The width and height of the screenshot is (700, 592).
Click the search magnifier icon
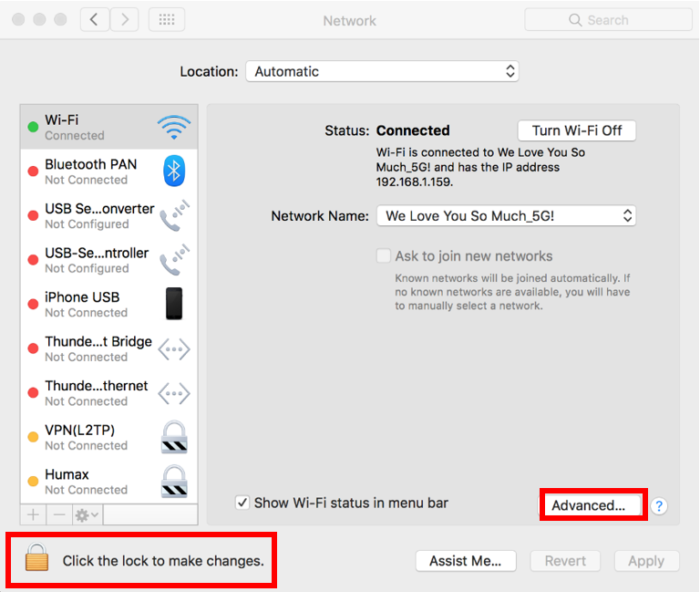click(x=575, y=20)
